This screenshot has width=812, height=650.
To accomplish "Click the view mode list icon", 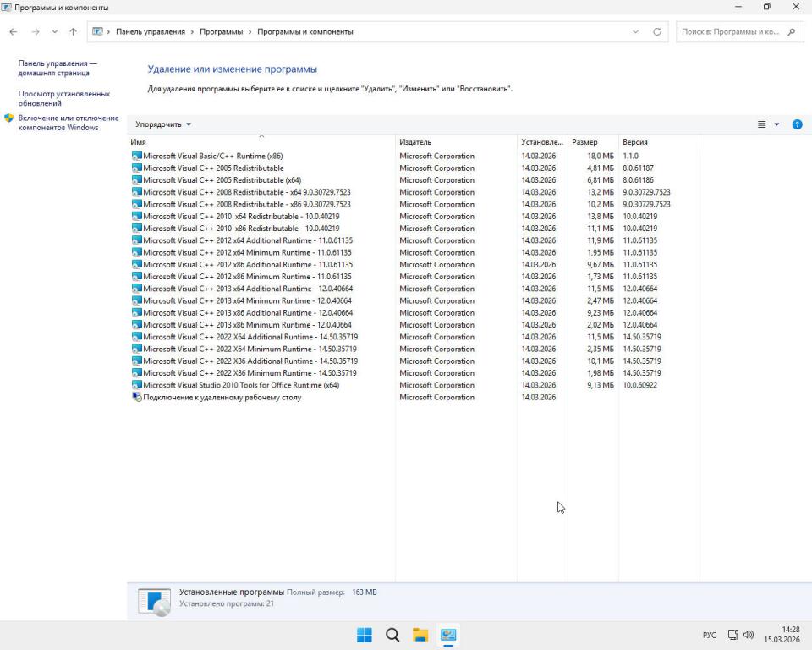I will pos(761,124).
